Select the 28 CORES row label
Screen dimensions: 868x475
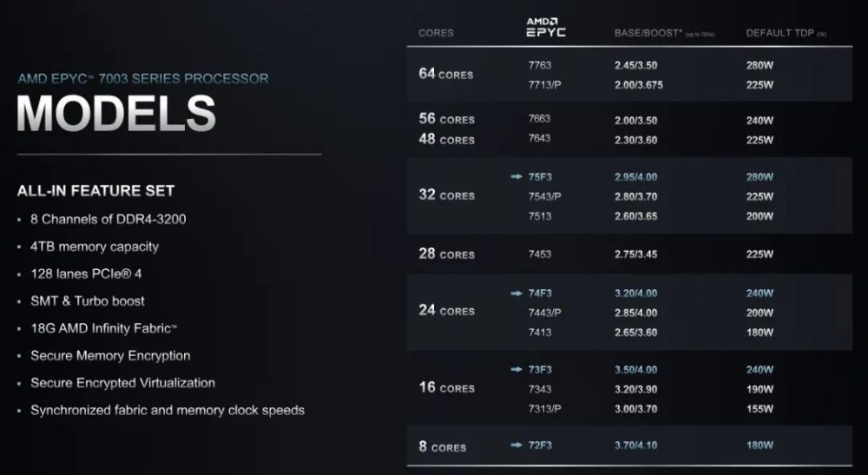point(447,254)
